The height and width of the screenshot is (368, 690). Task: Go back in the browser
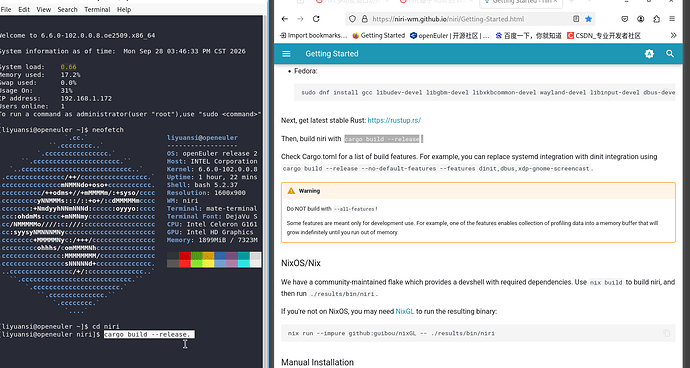click(x=285, y=19)
